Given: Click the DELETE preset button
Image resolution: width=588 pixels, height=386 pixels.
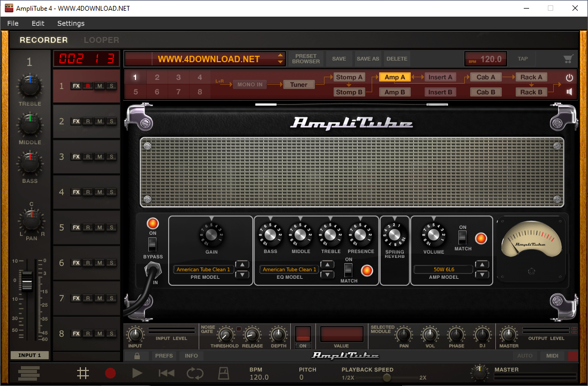Looking at the screenshot, I should 397,59.
